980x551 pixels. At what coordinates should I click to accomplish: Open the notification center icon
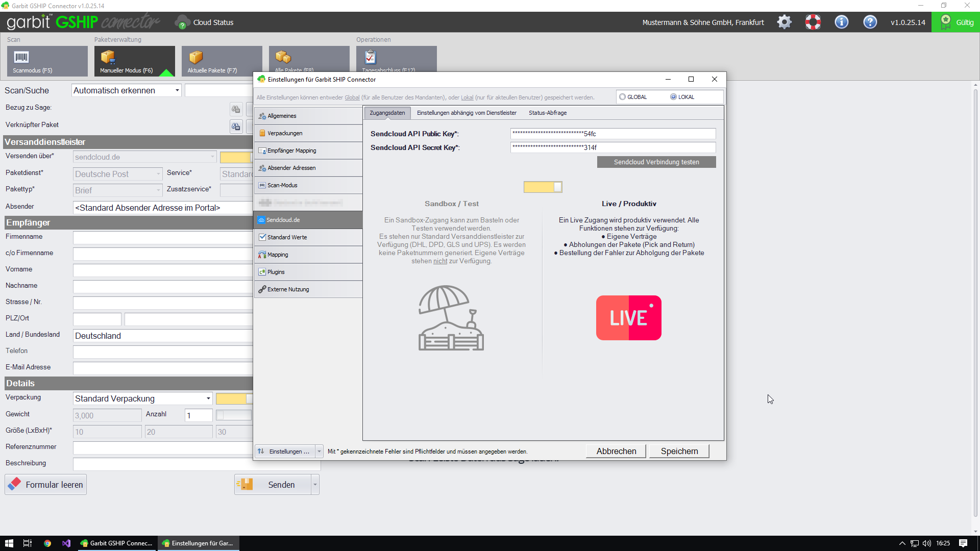[x=963, y=543]
